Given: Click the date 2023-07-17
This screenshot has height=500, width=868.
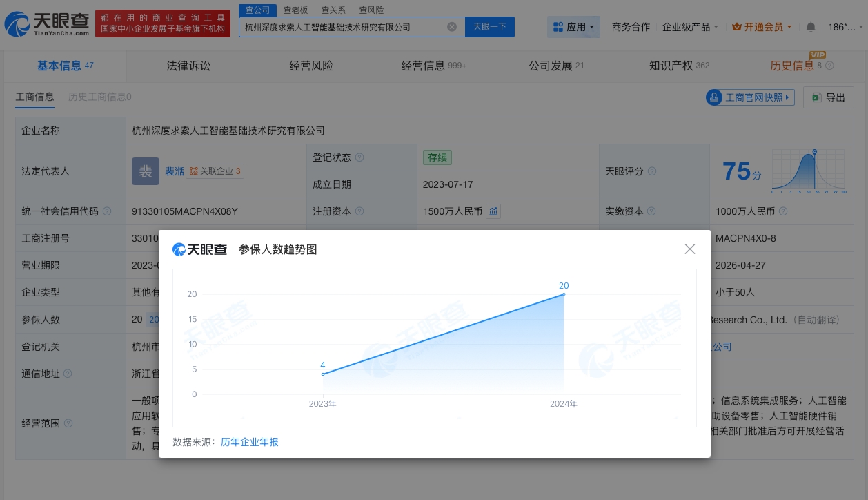Looking at the screenshot, I should coord(447,184).
